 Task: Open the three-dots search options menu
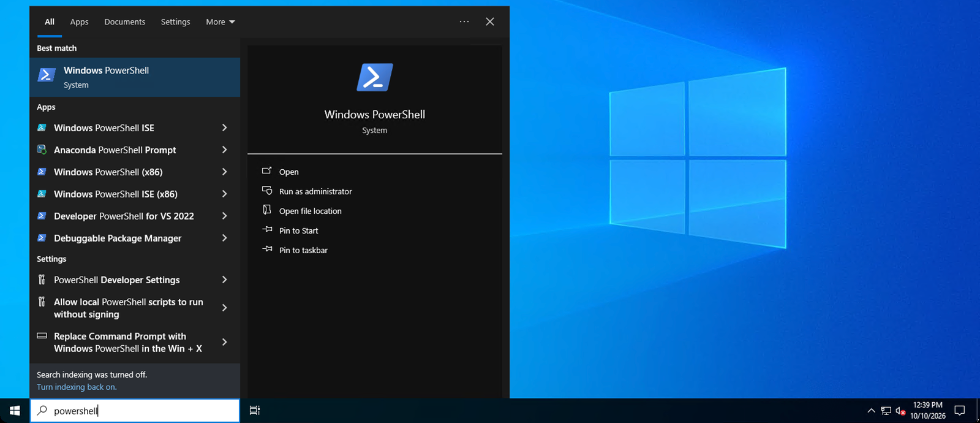pos(464,21)
